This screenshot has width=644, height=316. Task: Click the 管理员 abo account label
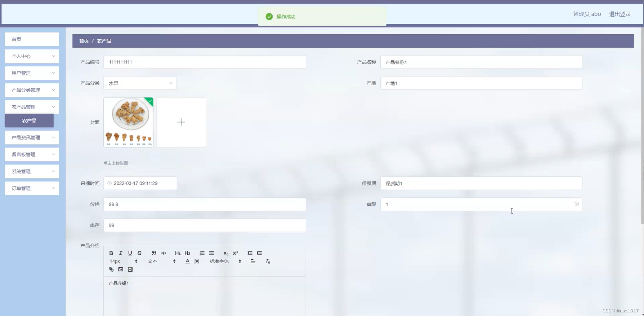click(587, 14)
